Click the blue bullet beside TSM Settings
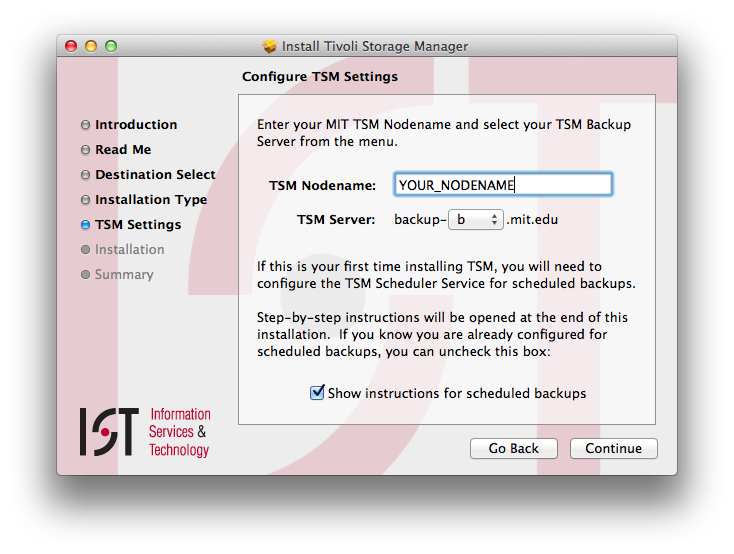 85,225
